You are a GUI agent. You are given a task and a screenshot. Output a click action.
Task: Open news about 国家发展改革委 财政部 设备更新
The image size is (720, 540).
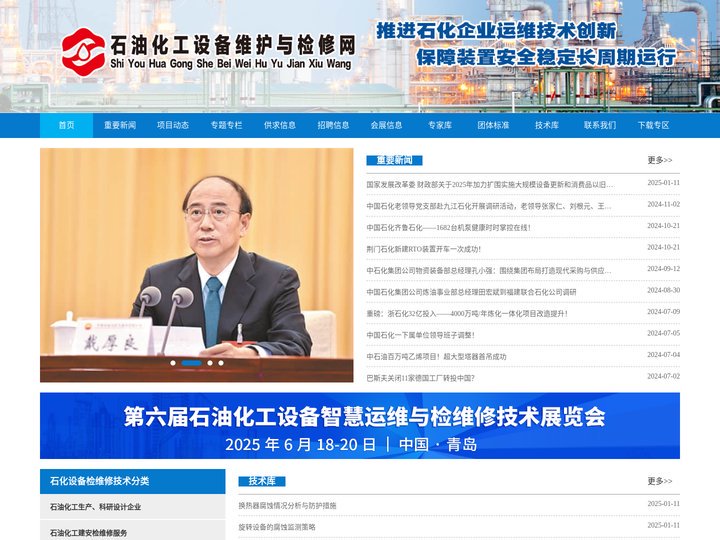[490, 185]
